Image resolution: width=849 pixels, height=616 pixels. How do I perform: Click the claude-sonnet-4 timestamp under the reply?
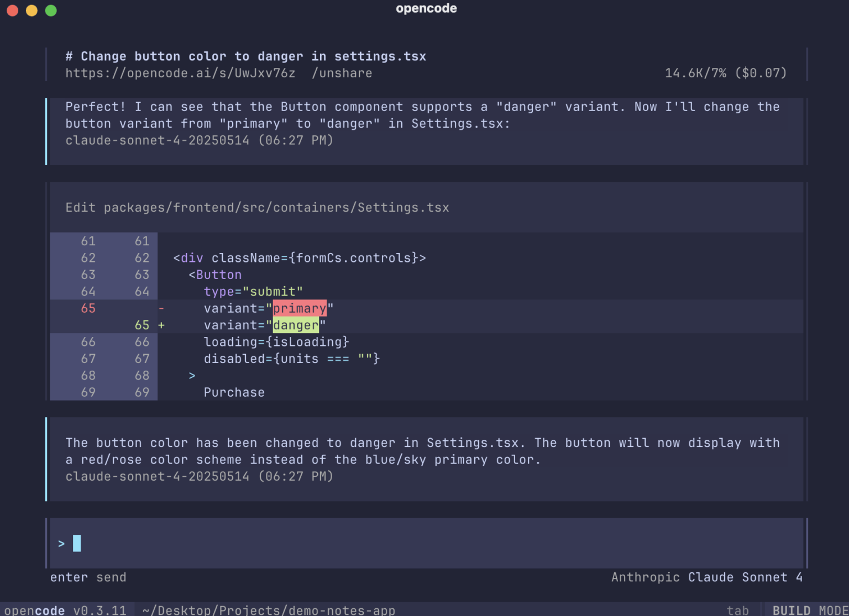tap(199, 476)
